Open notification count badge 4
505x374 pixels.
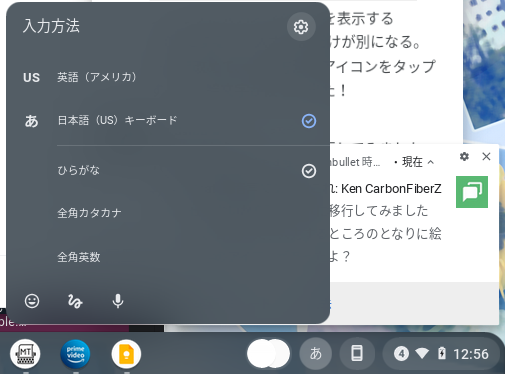[401, 354]
